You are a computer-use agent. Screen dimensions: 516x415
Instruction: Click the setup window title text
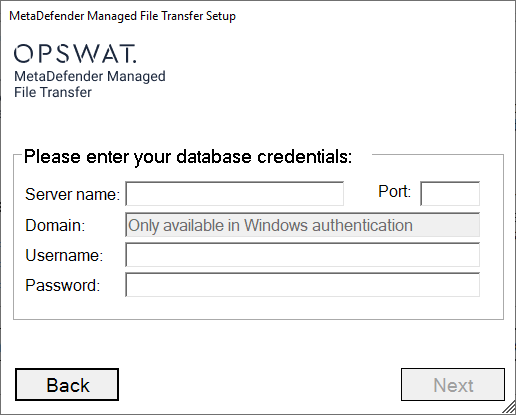click(122, 16)
